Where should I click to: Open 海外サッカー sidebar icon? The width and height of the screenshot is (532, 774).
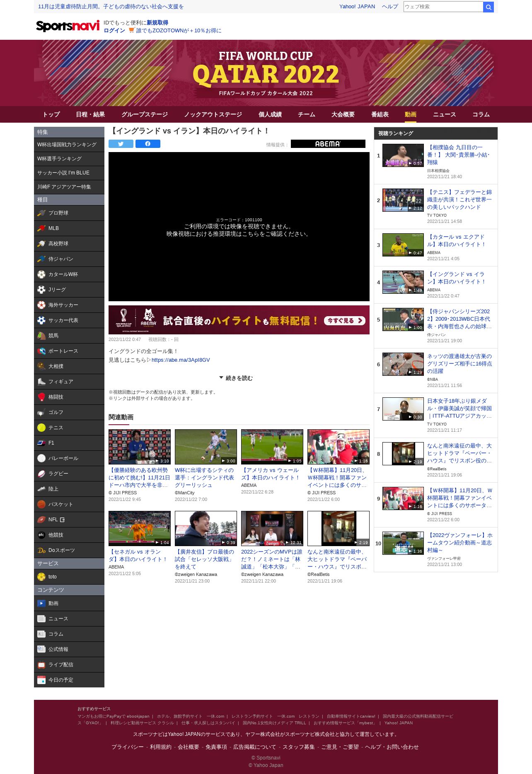point(41,305)
